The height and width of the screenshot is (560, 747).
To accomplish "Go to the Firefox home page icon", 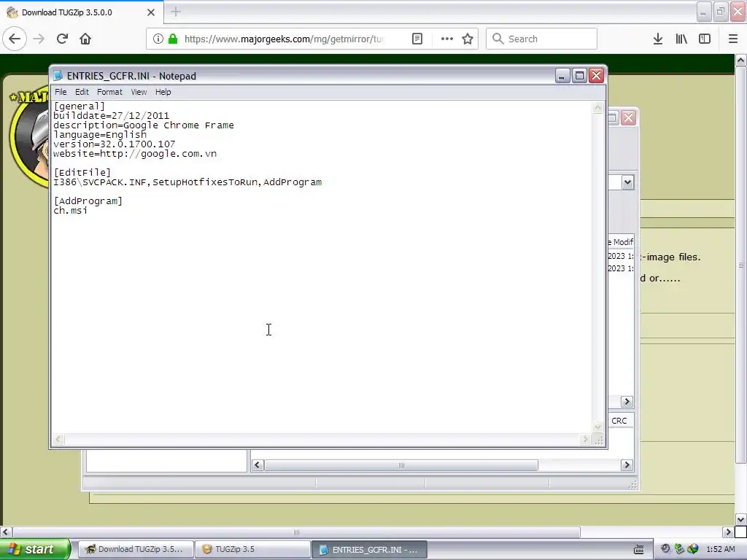I will 85,39.
